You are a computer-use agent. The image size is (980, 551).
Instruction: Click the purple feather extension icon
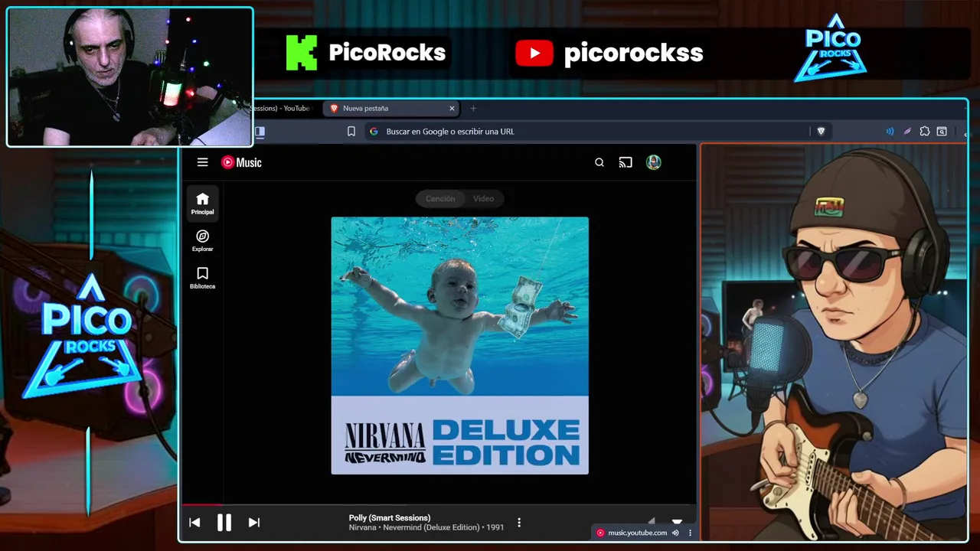coord(907,132)
